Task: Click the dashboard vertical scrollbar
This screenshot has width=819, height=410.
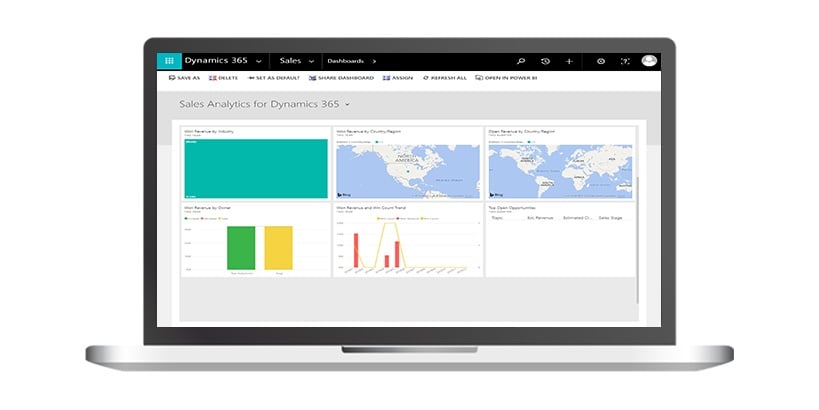Action: coord(637,240)
